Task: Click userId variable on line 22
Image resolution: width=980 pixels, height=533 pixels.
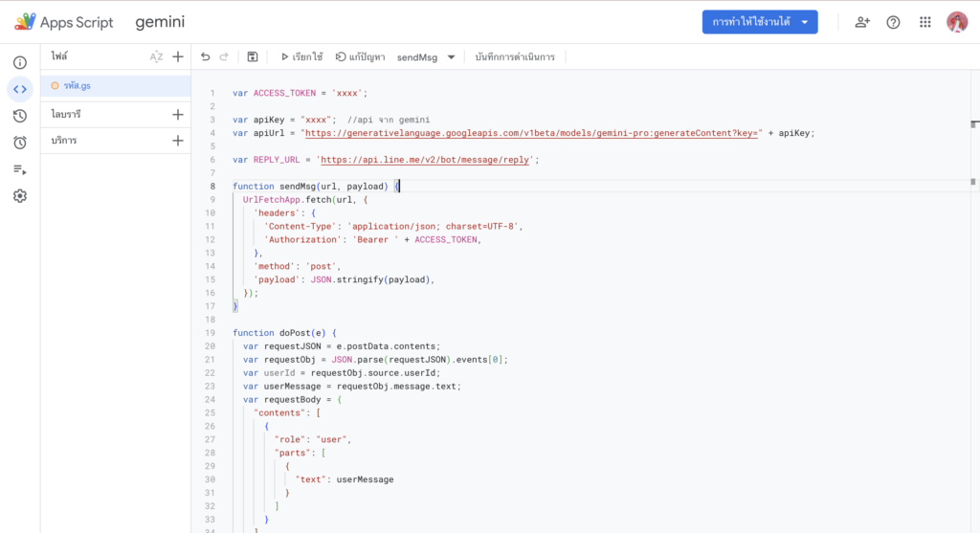Action: (278, 373)
